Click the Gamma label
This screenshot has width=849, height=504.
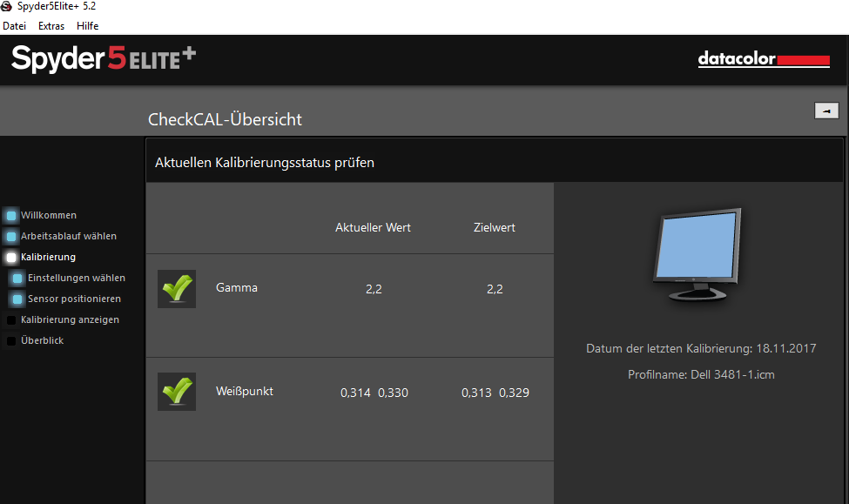coord(237,287)
